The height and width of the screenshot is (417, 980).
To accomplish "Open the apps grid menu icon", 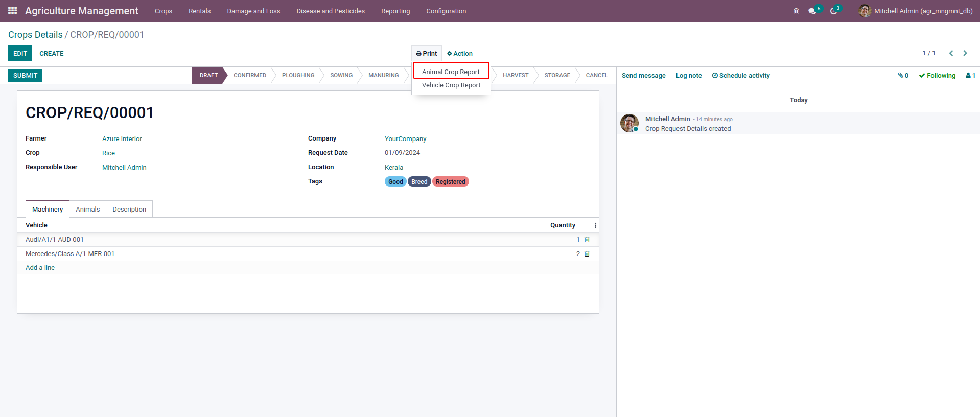I will (x=13, y=11).
